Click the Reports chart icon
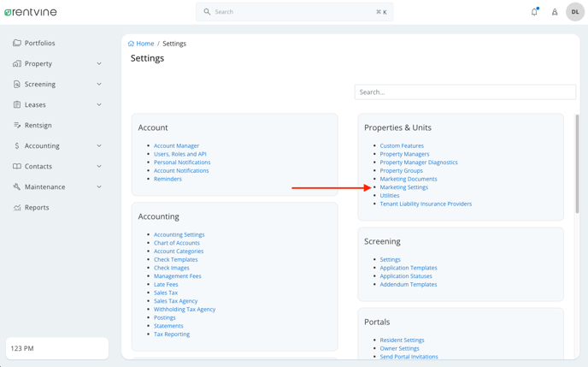 17,207
